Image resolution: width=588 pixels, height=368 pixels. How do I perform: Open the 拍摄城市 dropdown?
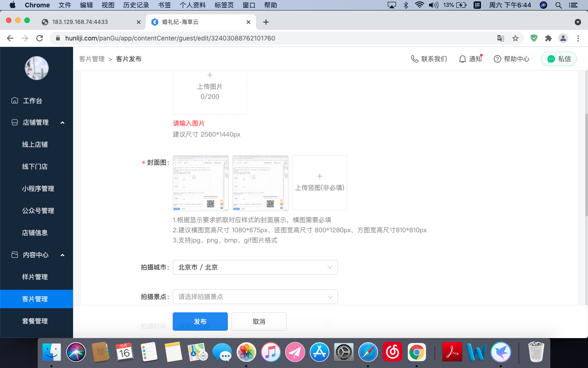click(x=255, y=267)
